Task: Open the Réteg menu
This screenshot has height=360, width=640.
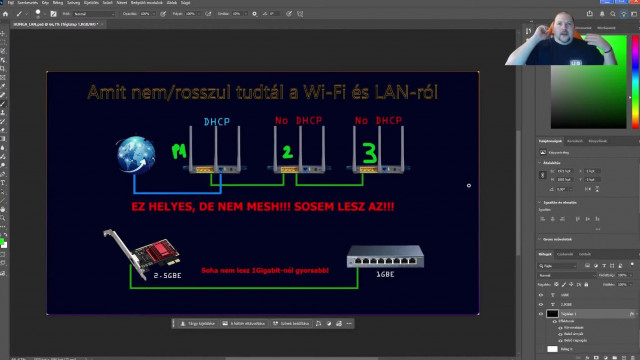Action: [58, 3]
